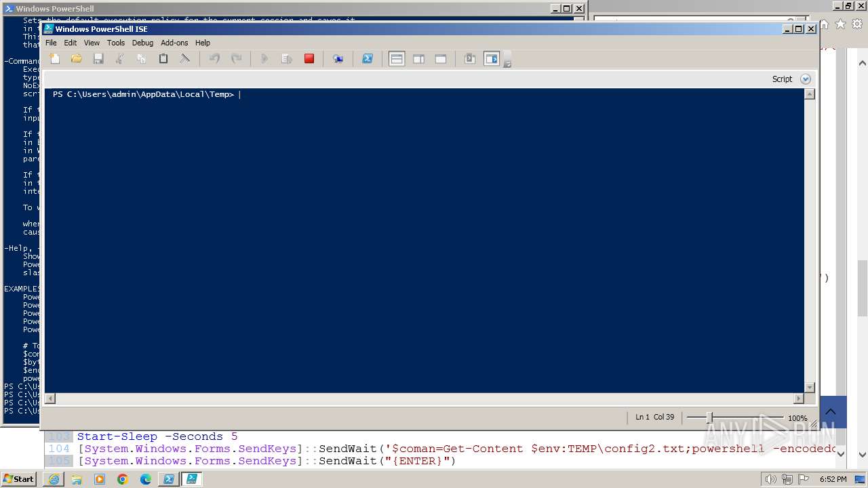Viewport: 868px width, 488px height.
Task: Click the Script label
Action: click(782, 79)
